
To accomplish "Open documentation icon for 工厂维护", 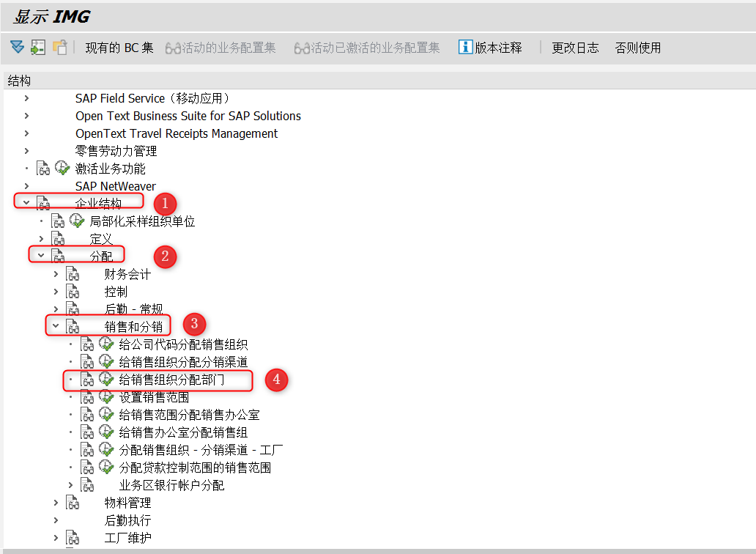I will [73, 538].
